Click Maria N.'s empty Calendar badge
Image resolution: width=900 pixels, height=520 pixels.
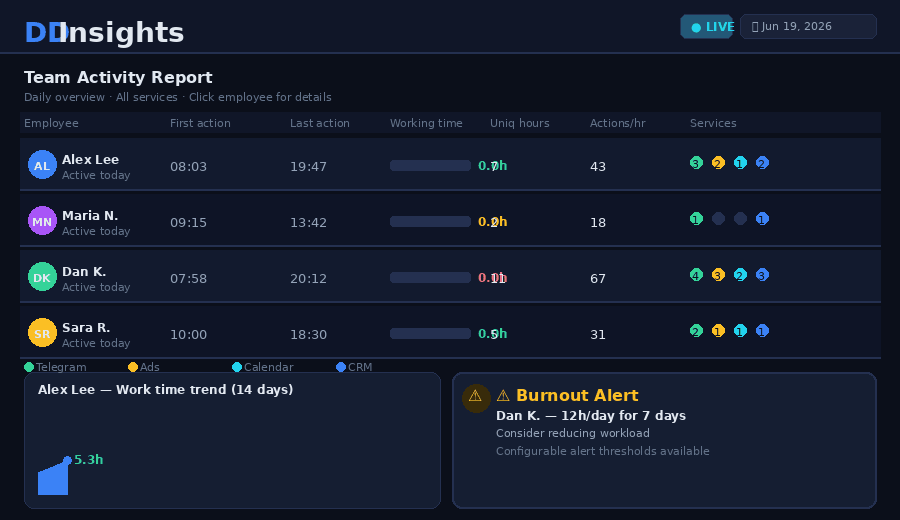(740, 219)
